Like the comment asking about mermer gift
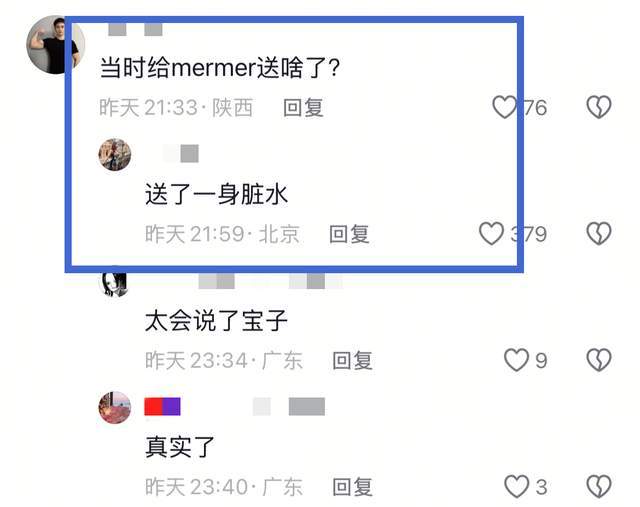The image size is (640, 507). click(x=504, y=107)
